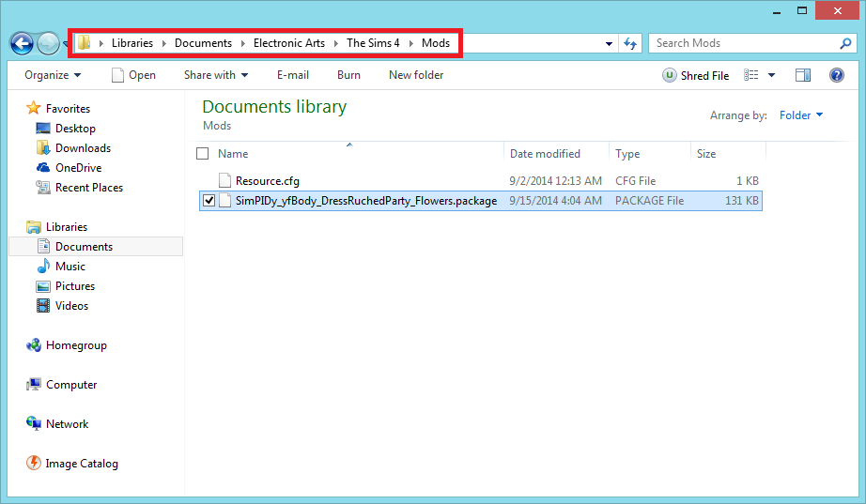Click the Open toolbar button
Image resolution: width=866 pixels, height=504 pixels.
click(133, 75)
